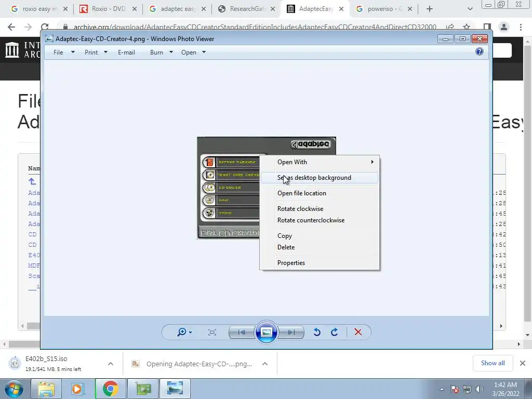Image resolution: width=532 pixels, height=399 pixels.
Task: Open the green hardware app on the taskbar
Action: pyautogui.click(x=143, y=389)
